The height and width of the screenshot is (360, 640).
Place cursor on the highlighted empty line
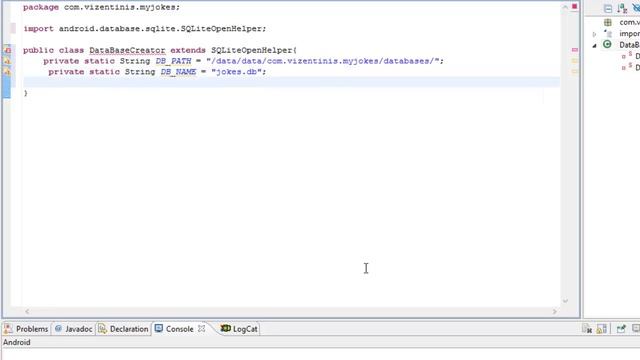pyautogui.click(x=291, y=82)
